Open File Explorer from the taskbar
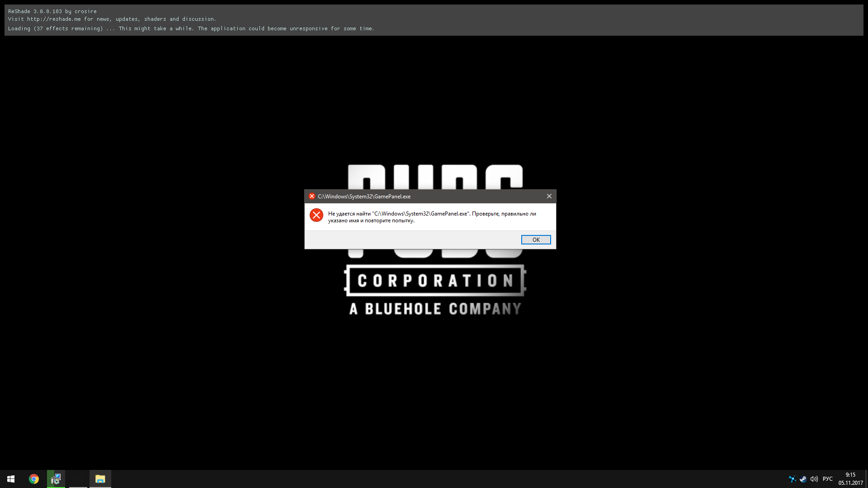 100,479
